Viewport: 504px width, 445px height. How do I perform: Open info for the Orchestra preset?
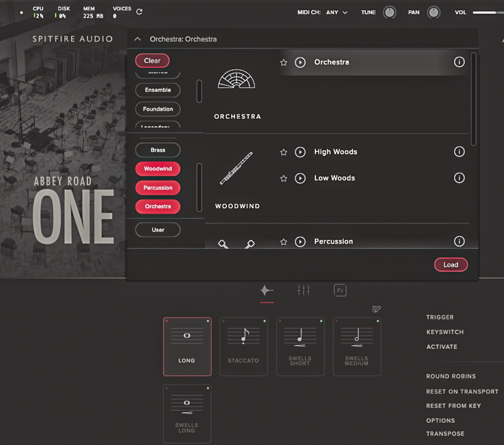459,62
